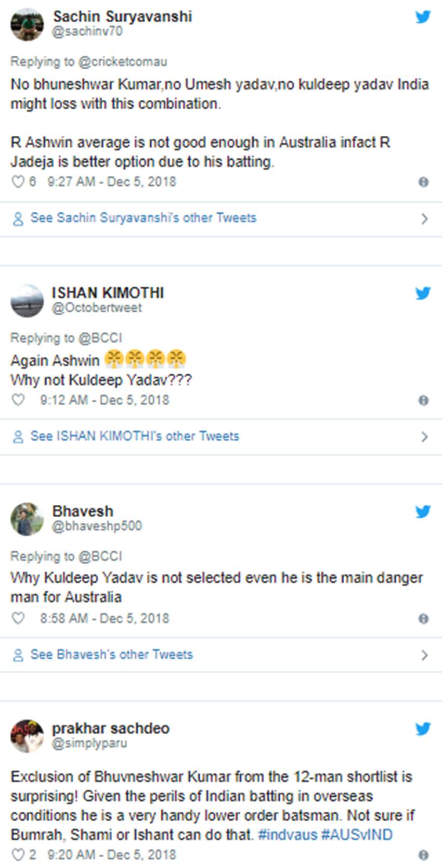
Task: Open prakhar sachdeo's profile picture
Action: [x=27, y=735]
